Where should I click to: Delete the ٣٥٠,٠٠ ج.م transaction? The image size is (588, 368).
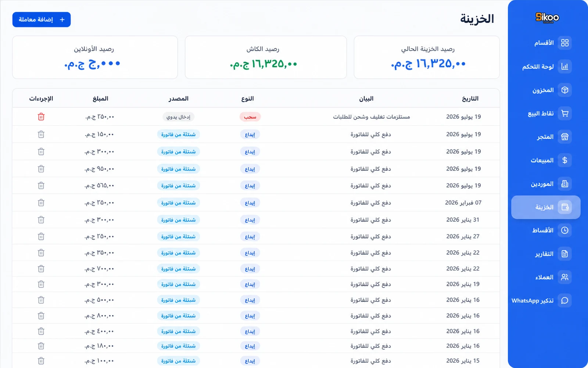41,253
